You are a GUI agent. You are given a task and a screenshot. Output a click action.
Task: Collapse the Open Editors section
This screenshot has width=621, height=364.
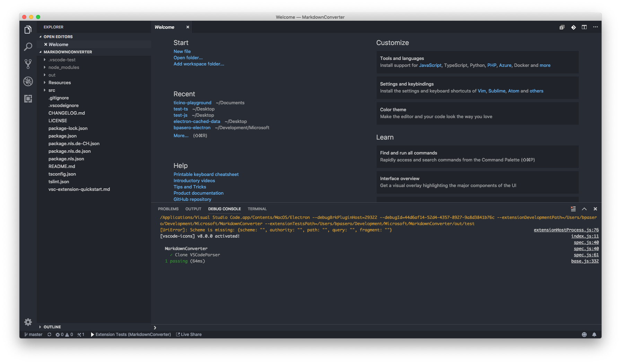[x=58, y=37]
